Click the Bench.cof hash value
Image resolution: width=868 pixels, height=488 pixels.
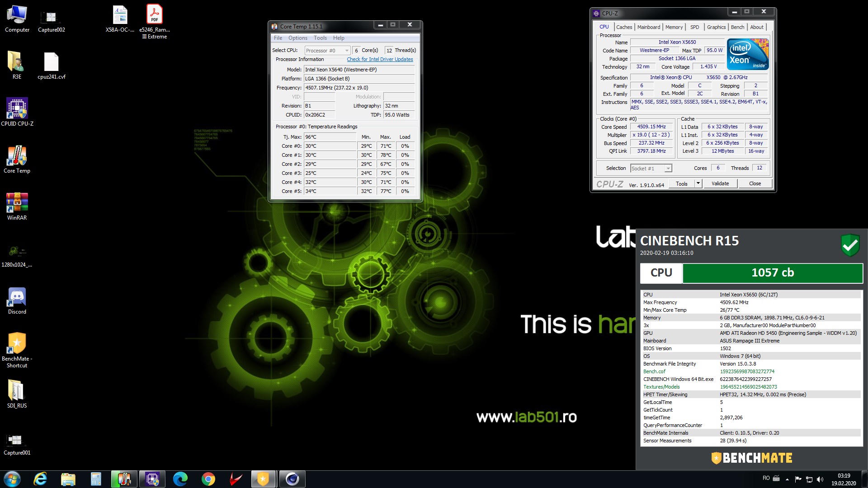pos(747,371)
